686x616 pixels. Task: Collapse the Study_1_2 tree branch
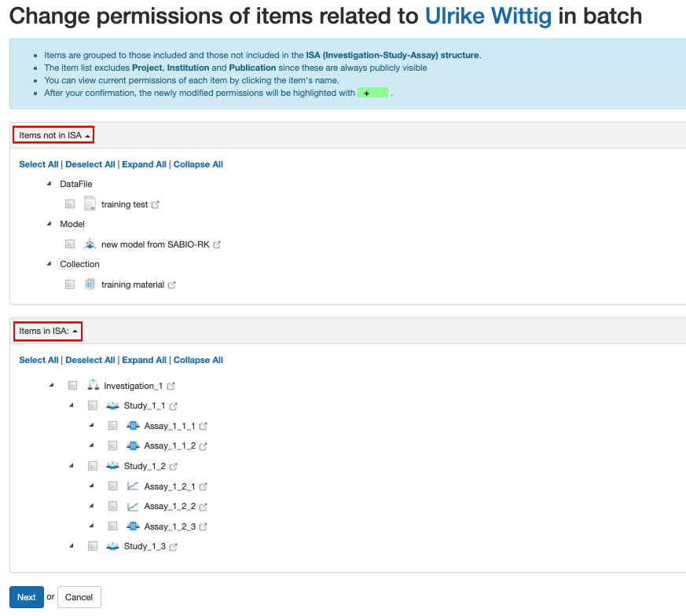pos(72,466)
